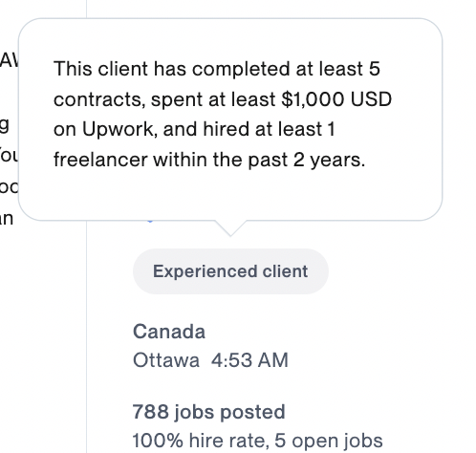Click the cut-off 'AV' text at left edge
The width and height of the screenshot is (476, 453).
10,60
